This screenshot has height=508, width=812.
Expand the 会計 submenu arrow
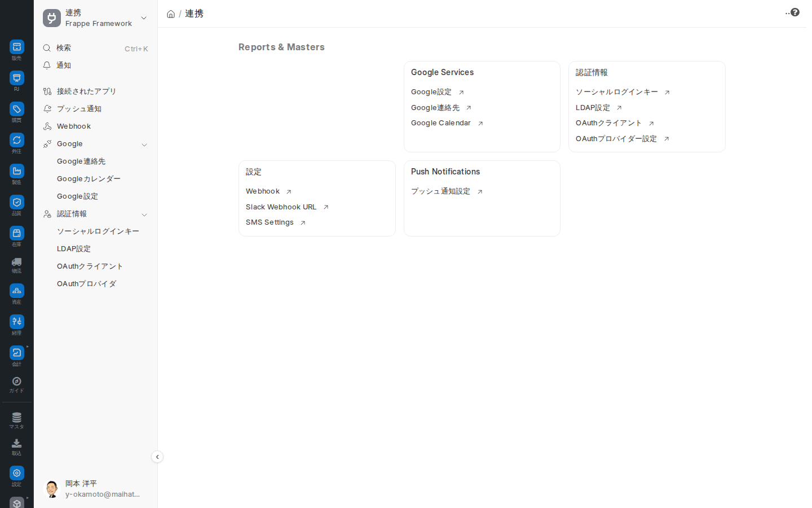click(27, 347)
